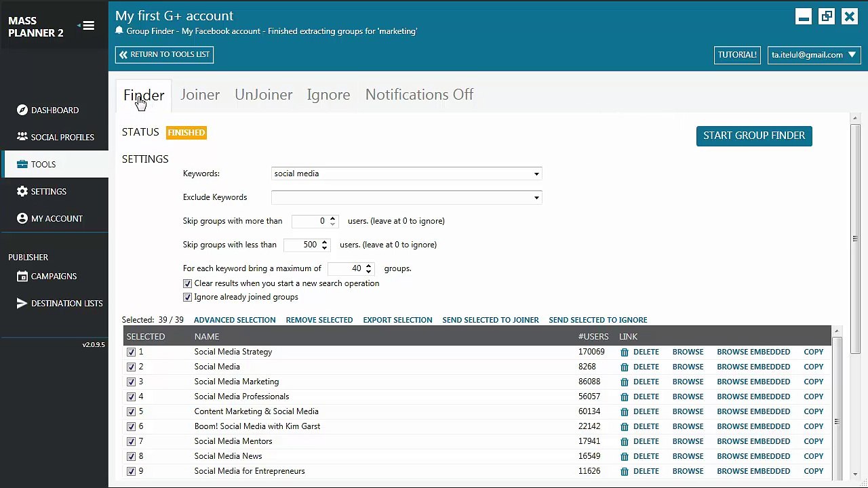Copy link for Social Media Mentors
This screenshot has height=488, width=868.
pos(814,441)
